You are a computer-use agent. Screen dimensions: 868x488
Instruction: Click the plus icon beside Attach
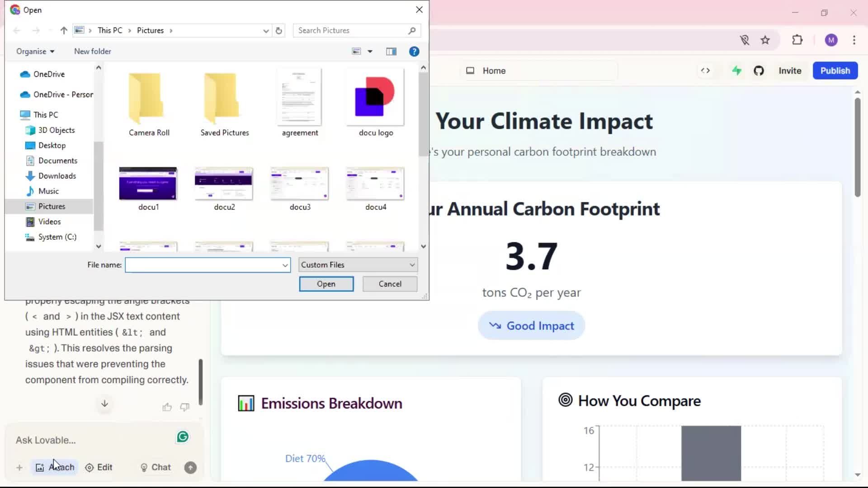click(19, 467)
